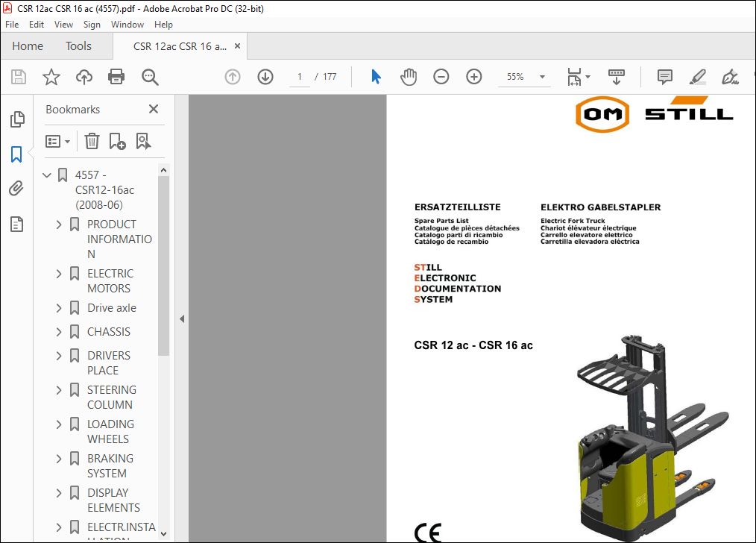Screen dimensions: 756x543
Task: Upload file to cloud icon
Action: click(84, 77)
